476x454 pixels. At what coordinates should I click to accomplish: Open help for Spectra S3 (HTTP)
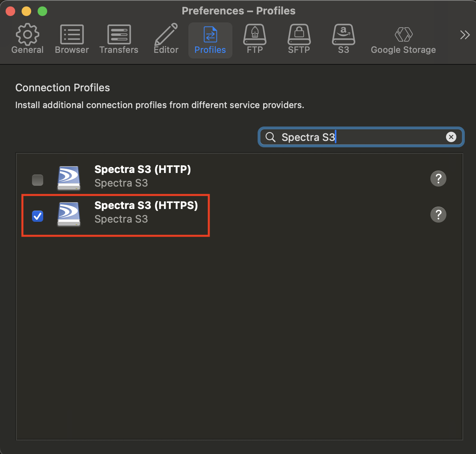pos(438,179)
